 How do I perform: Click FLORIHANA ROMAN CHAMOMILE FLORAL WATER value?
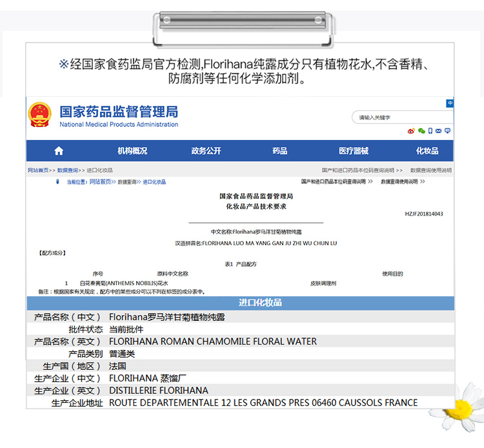coord(213,341)
